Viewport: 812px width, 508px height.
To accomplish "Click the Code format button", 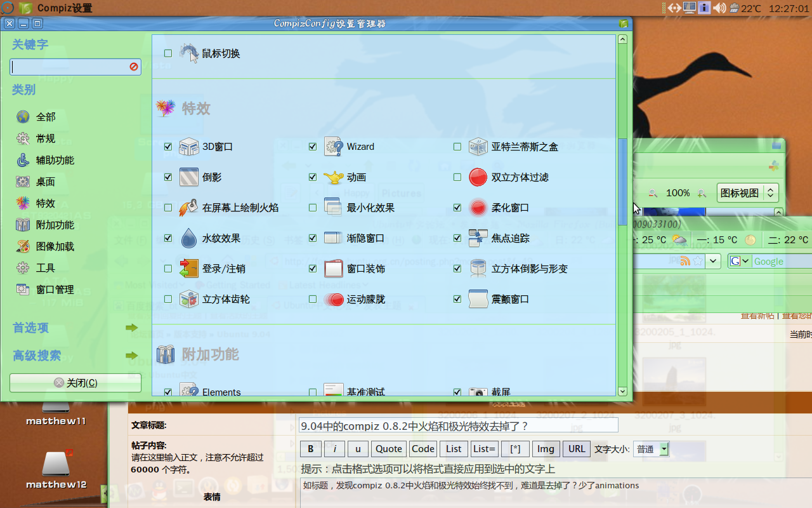I will pos(423,449).
